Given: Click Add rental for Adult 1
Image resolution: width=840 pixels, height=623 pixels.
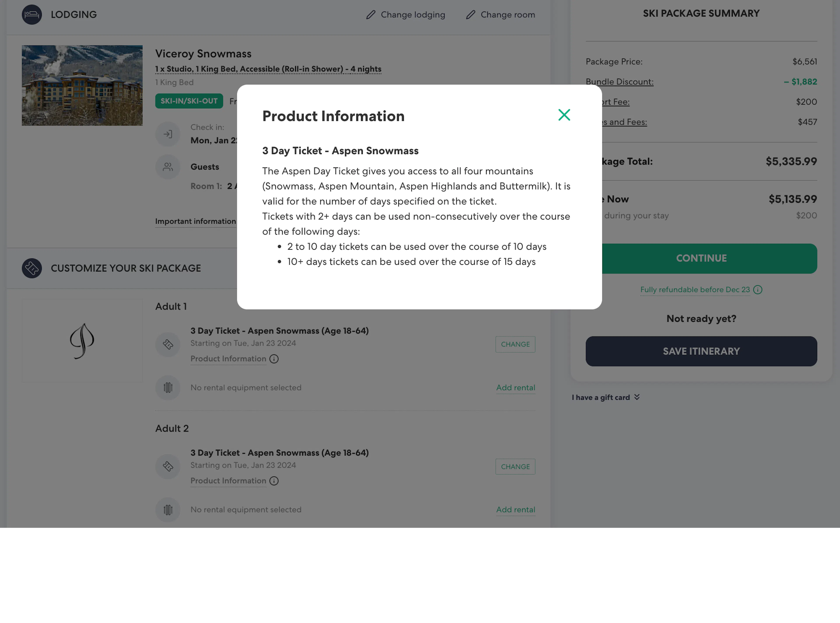Looking at the screenshot, I should click(515, 388).
